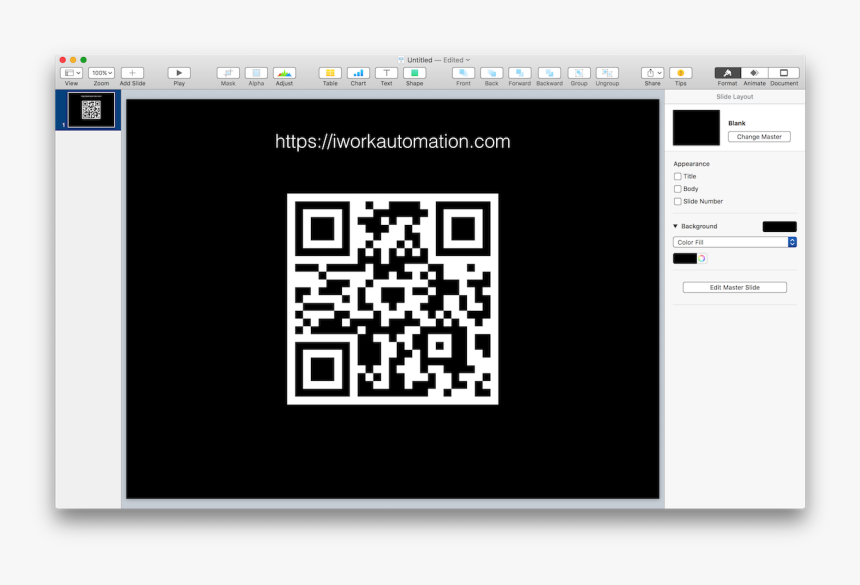This screenshot has width=860, height=585.
Task: Collapse the Background section triangle
Action: point(676,226)
